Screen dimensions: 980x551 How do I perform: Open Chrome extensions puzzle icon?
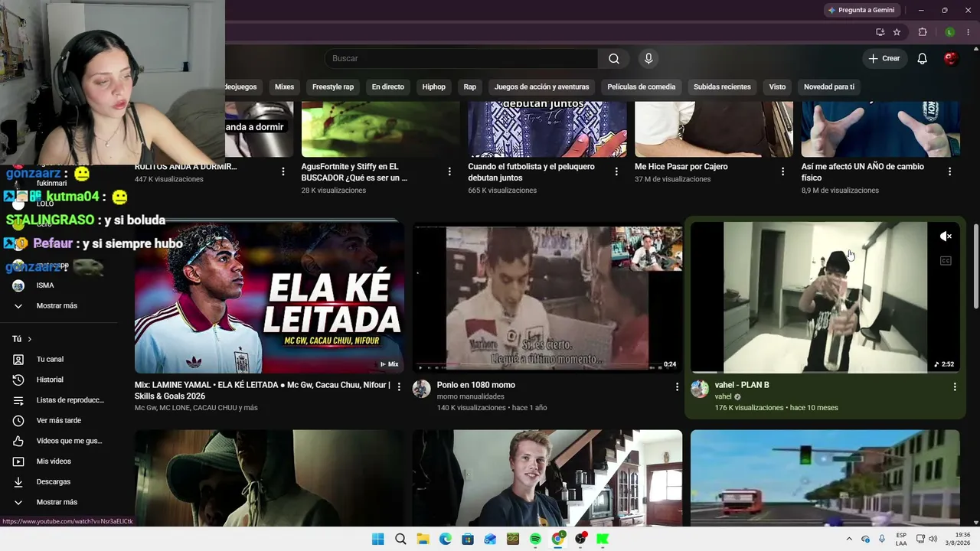click(x=923, y=32)
